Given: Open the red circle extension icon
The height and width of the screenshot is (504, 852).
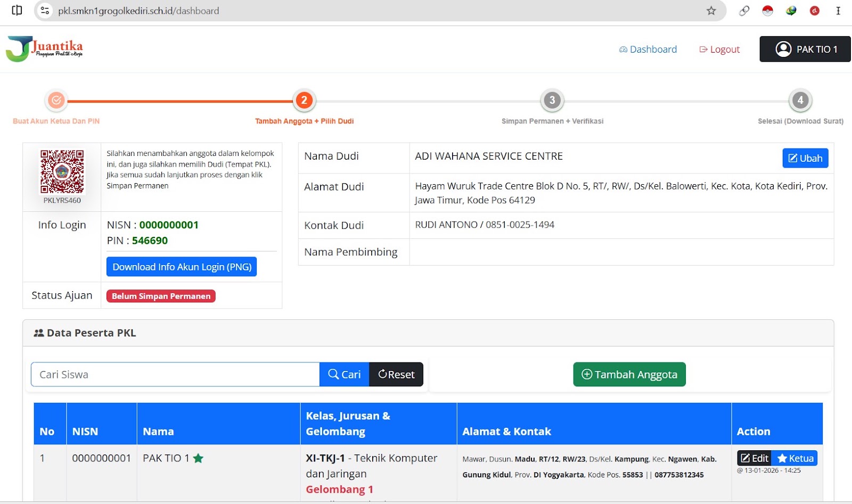Looking at the screenshot, I should tap(814, 11).
